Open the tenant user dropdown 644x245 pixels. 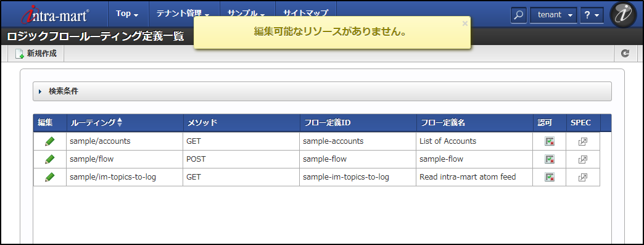coord(554,15)
